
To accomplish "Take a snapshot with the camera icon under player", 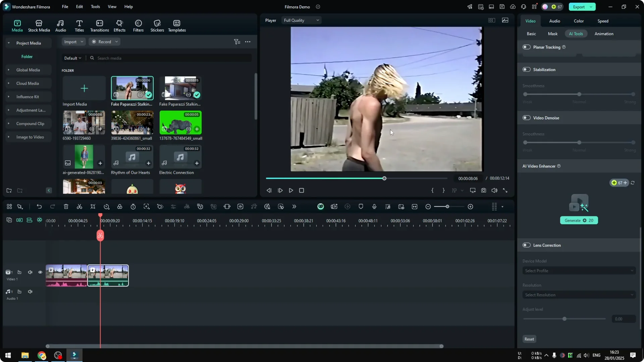I will click(483, 190).
